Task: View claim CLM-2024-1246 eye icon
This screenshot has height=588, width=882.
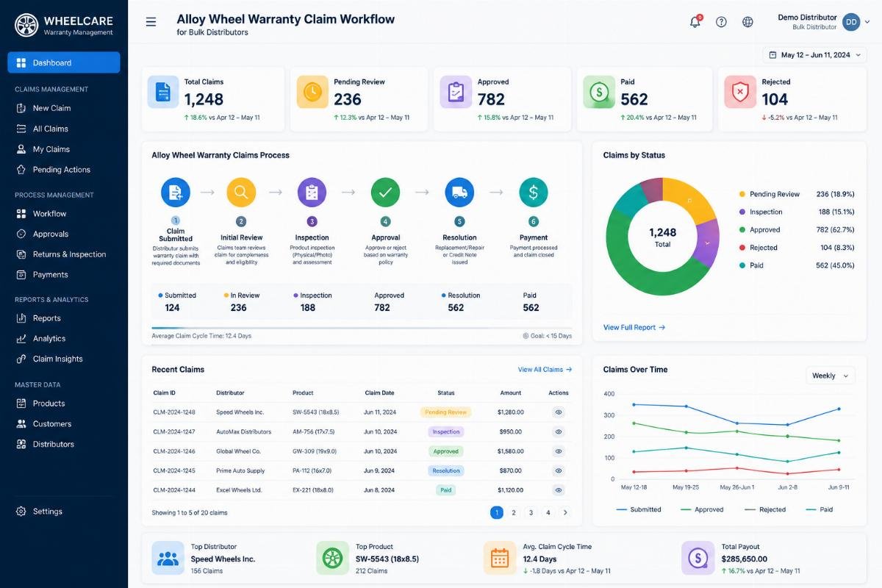Action: [x=559, y=451]
